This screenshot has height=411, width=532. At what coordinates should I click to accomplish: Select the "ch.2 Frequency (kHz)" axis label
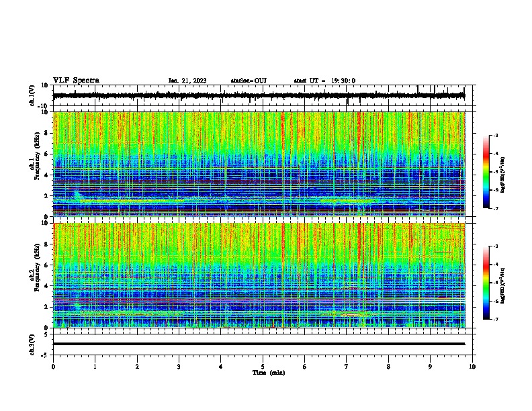34,267
